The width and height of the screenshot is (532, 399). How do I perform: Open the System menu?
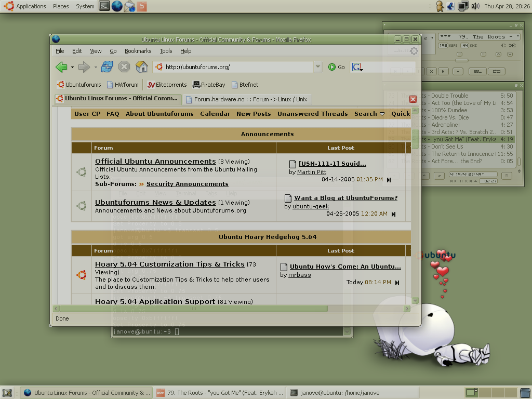(85, 6)
